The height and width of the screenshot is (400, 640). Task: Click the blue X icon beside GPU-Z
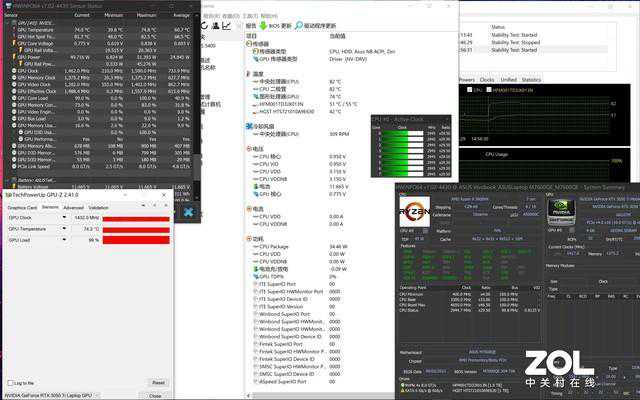(x=187, y=213)
